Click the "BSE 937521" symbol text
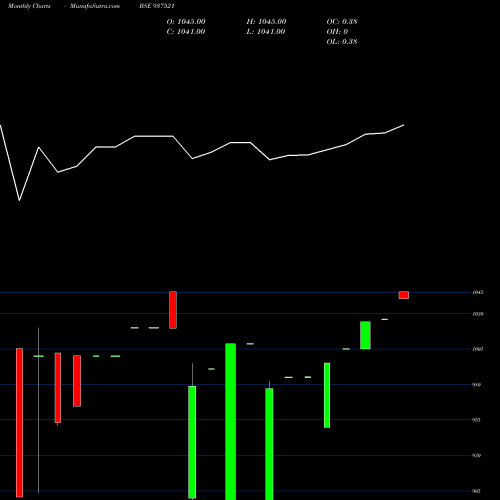Viewport: 500px width, 500px height. tap(157, 6)
